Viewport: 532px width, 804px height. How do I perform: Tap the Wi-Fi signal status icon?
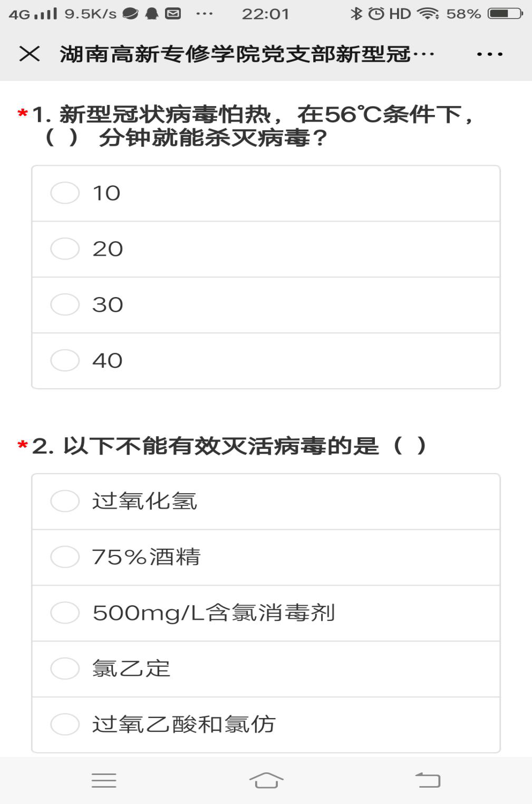point(428,14)
